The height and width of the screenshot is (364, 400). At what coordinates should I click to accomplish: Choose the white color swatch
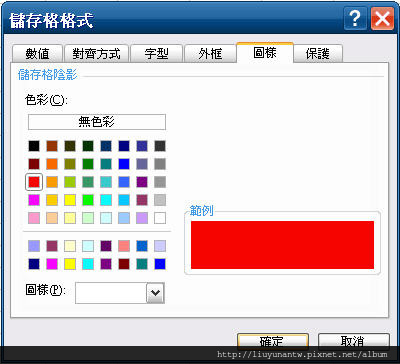[160, 218]
